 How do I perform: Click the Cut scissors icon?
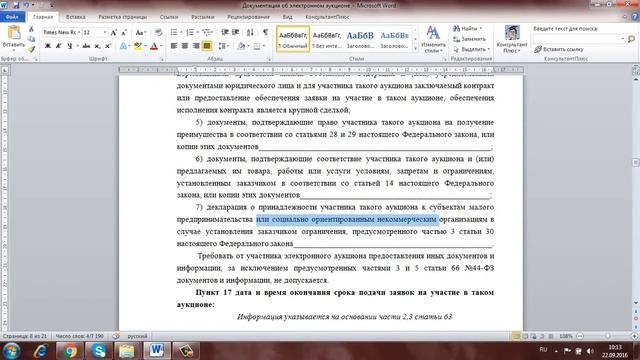click(x=31, y=29)
